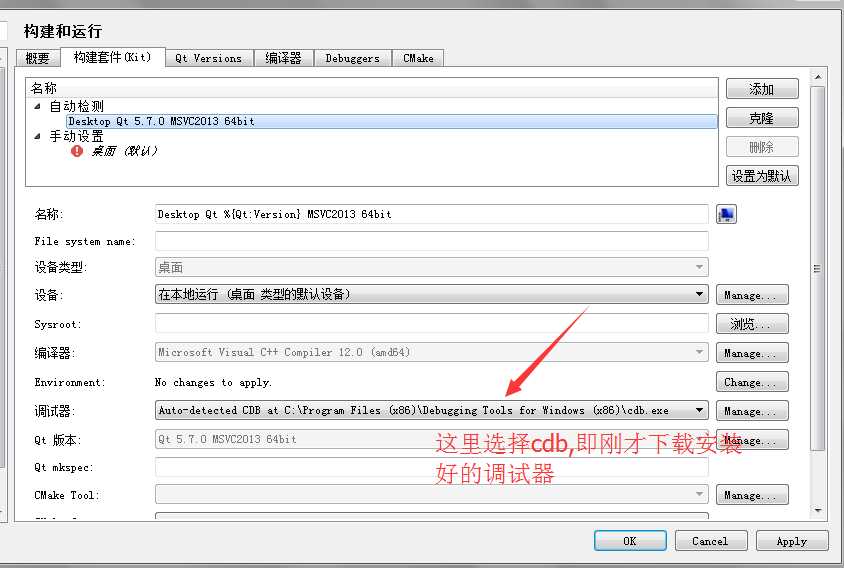Click the scrollbar up arrow
This screenshot has width=844, height=568.
point(818,78)
